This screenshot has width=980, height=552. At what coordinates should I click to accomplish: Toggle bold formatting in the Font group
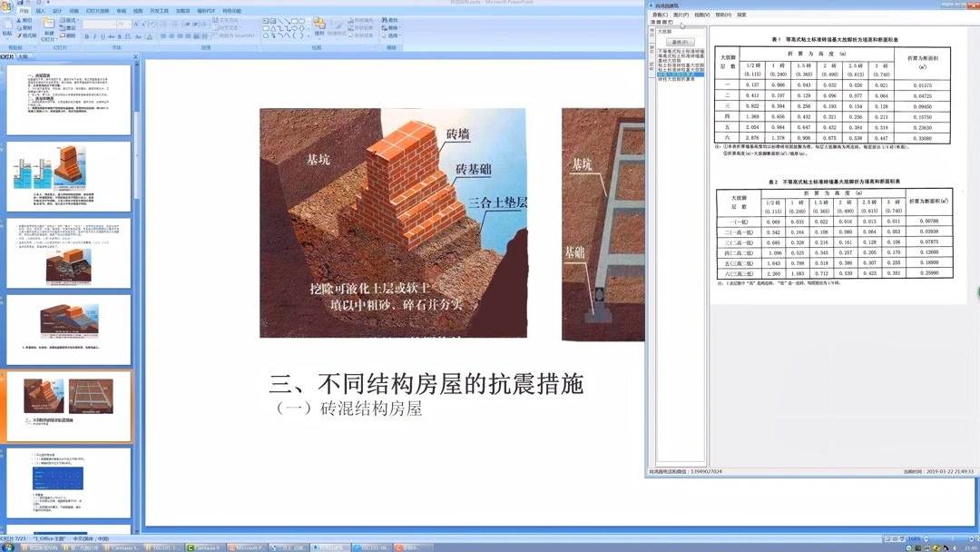pyautogui.click(x=87, y=36)
